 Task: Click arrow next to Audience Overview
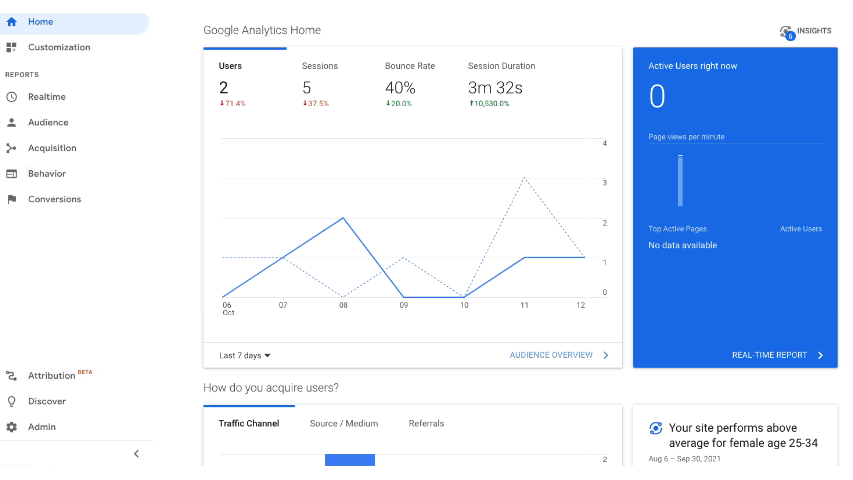pos(606,355)
